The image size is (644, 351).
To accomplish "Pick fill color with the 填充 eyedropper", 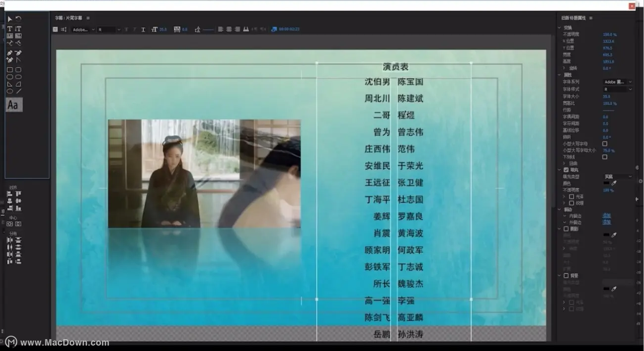I will (x=614, y=183).
